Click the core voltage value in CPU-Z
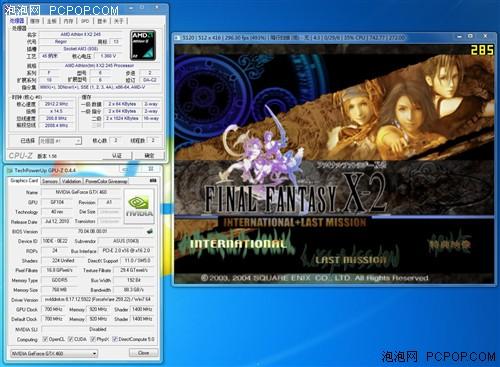This screenshot has width=500, height=367. [x=108, y=56]
